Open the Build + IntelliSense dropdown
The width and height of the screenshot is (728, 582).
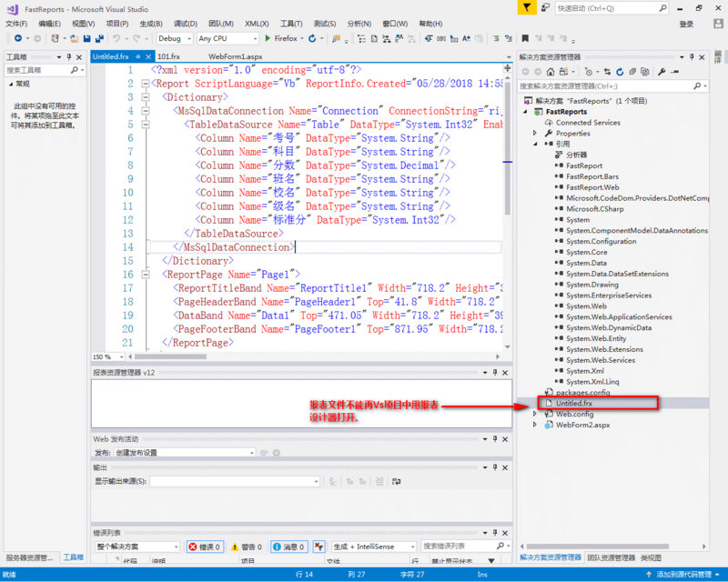(x=374, y=547)
